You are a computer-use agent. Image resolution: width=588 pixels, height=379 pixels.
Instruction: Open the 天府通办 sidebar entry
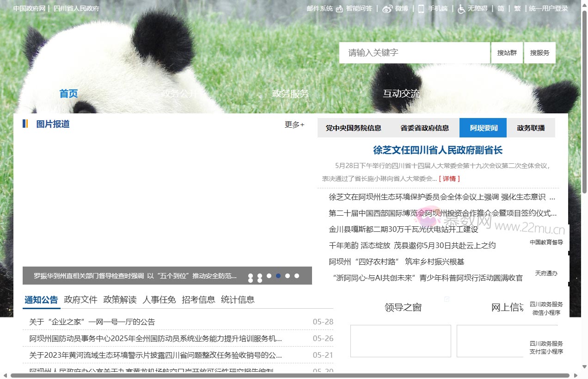point(546,273)
